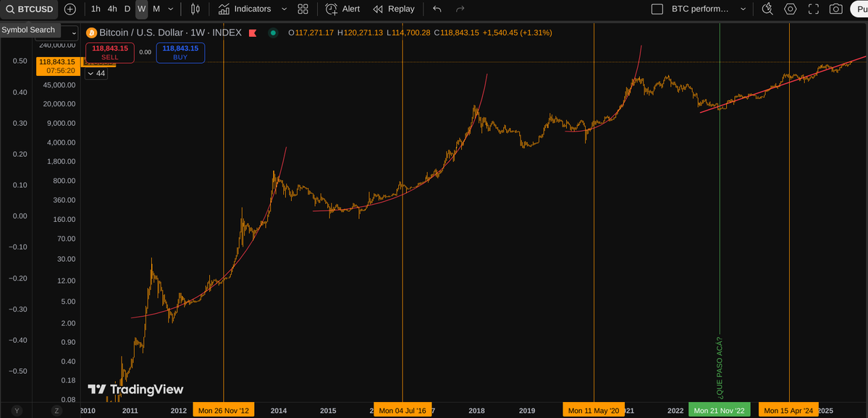Expand the timeframe interval dropdown
The image size is (868, 418).
(x=171, y=9)
